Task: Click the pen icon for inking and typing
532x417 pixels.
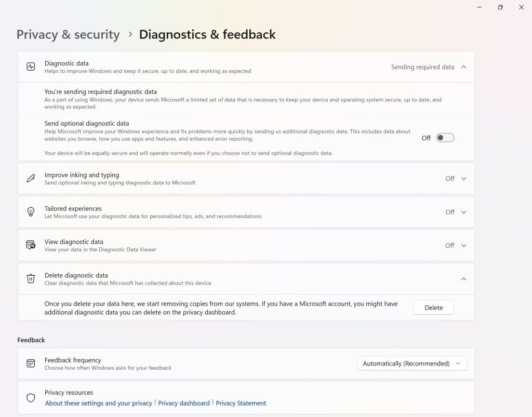Action: pos(31,178)
